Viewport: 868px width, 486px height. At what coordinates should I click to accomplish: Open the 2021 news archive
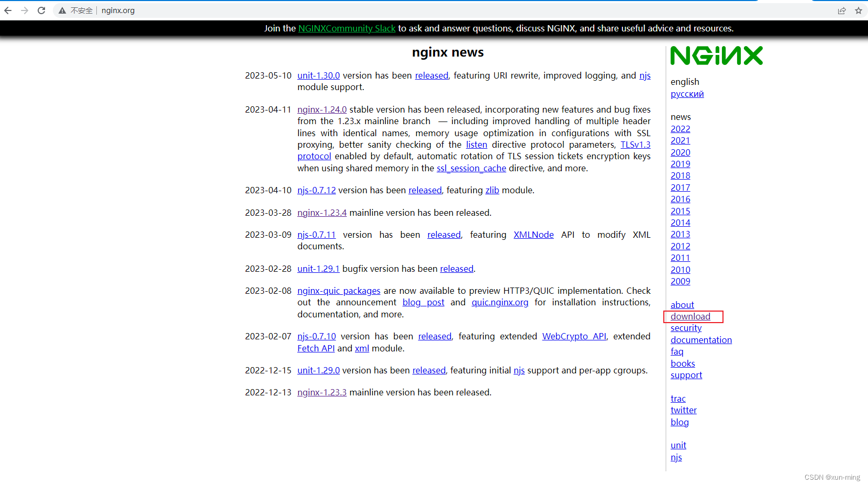coord(680,140)
